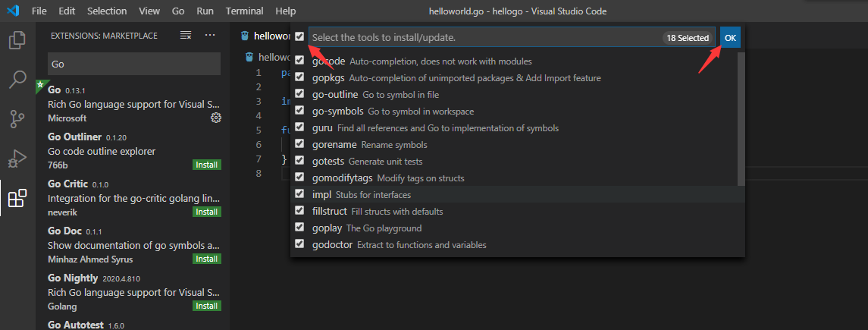This screenshot has height=330, width=868.
Task: Open the Go menu
Action: tap(178, 11)
